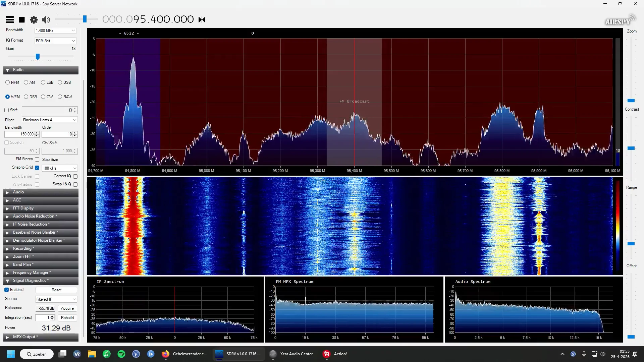Viewport: 644px width, 362px height.
Task: Disable the Snap to Grid checkbox
Action: coord(37,168)
